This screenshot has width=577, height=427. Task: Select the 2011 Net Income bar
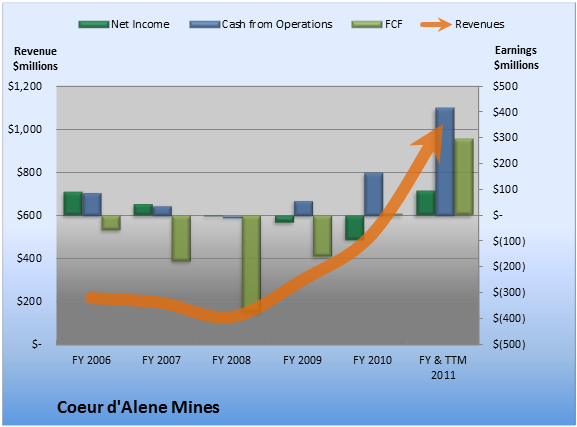click(x=426, y=203)
